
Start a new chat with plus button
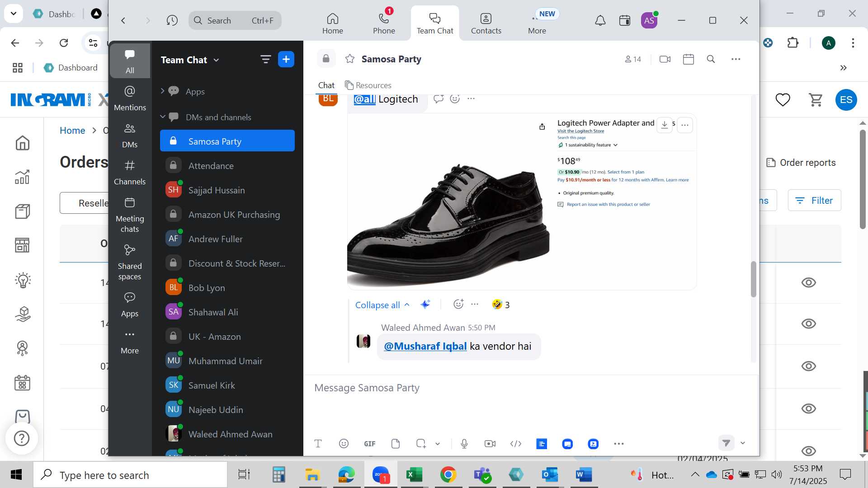(x=286, y=59)
